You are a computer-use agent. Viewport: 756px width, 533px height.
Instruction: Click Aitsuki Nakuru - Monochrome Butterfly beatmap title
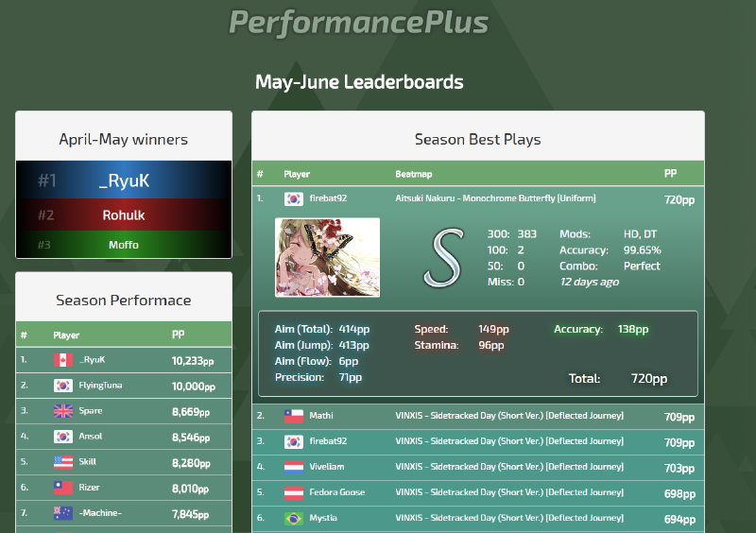[x=495, y=198]
